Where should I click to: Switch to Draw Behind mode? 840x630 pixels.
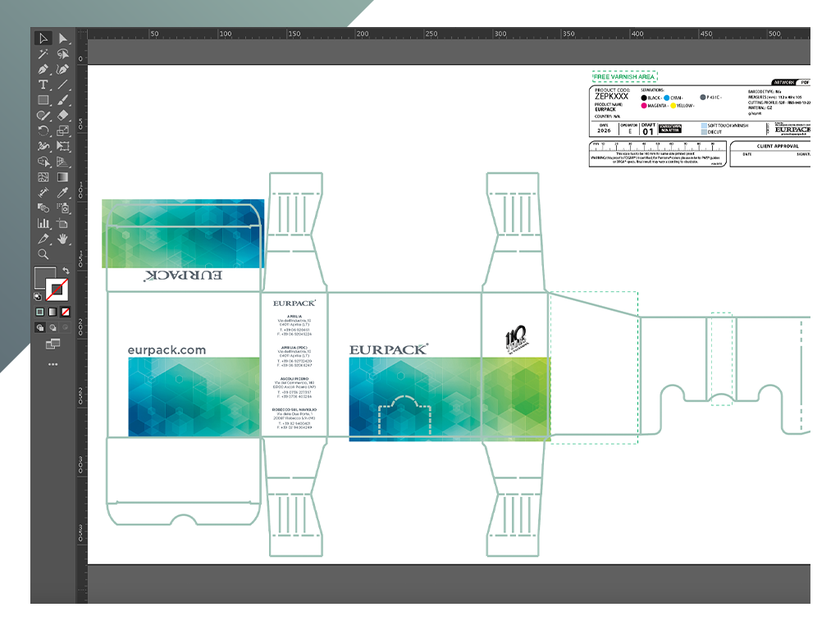coord(52,327)
